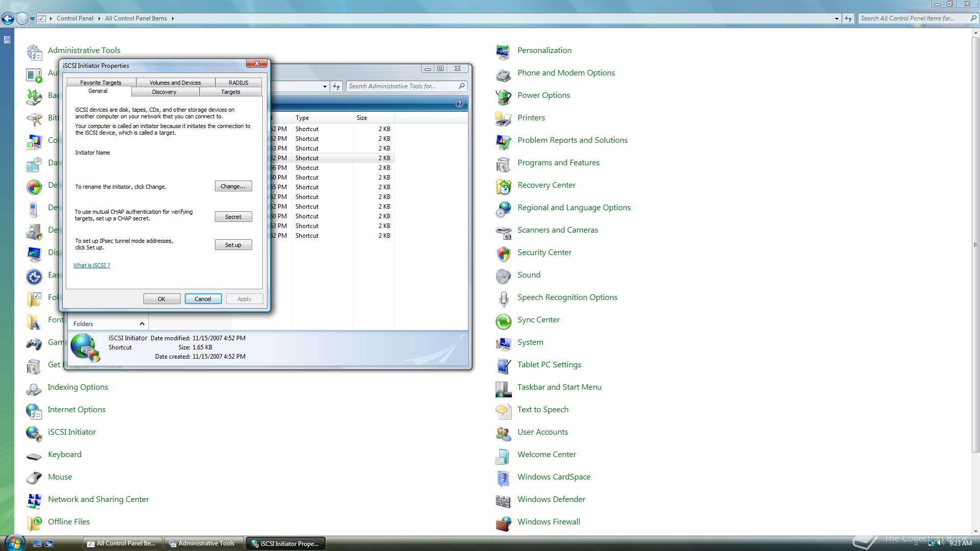Switch to the Targets tab
Image resolution: width=980 pixels, height=551 pixels.
(231, 92)
